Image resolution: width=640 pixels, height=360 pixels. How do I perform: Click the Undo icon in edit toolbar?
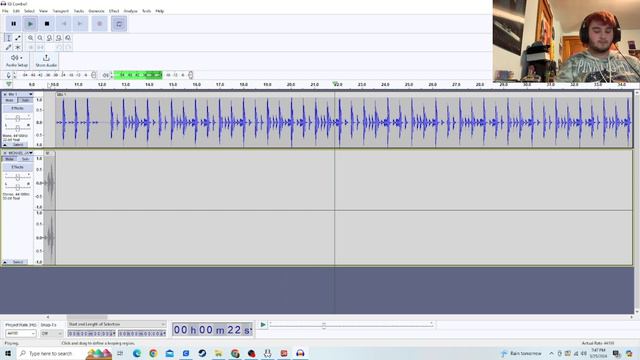click(59, 47)
